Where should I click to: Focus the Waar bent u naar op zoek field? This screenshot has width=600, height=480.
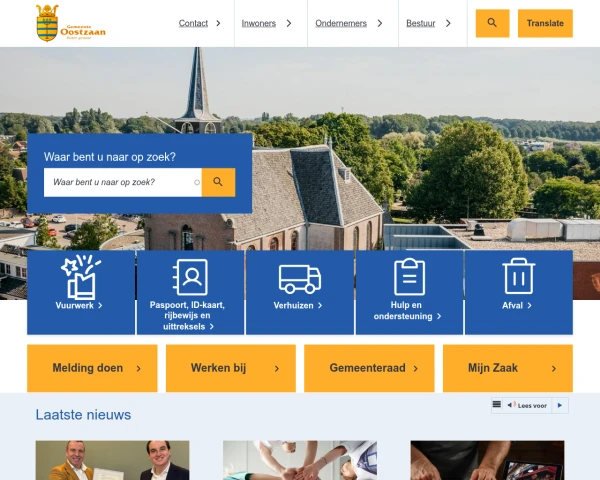tap(122, 182)
